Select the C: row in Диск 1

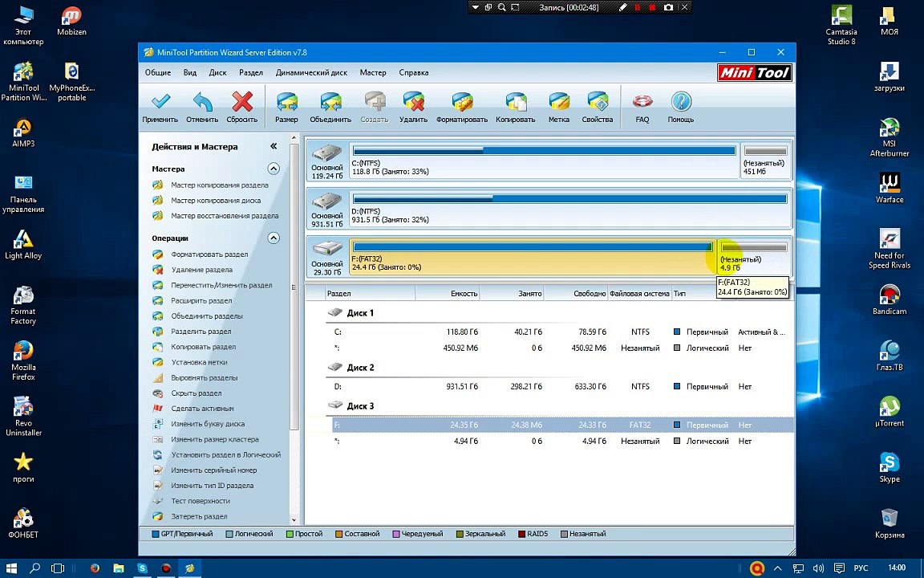(x=558, y=332)
